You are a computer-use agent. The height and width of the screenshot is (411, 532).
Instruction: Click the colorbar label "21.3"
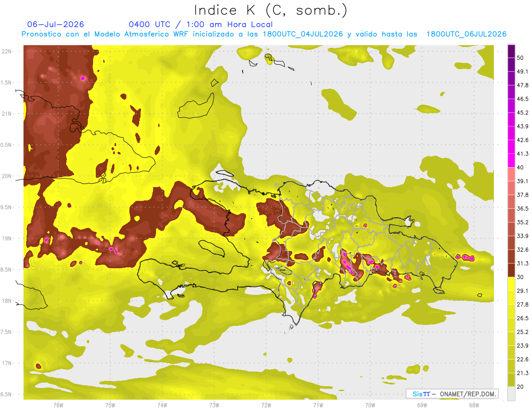pos(523,373)
